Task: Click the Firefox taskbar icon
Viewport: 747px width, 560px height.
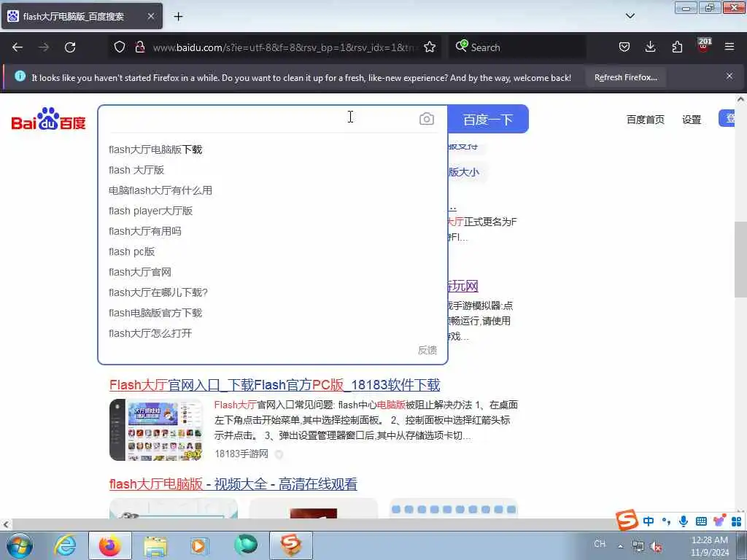Action: click(110, 545)
